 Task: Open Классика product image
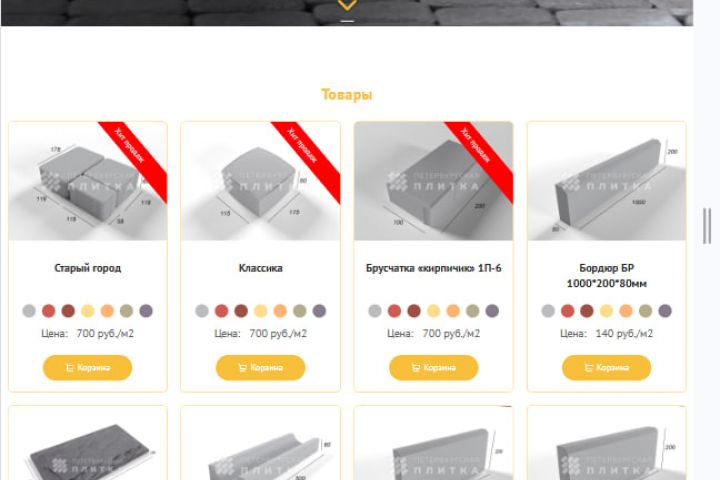point(260,181)
